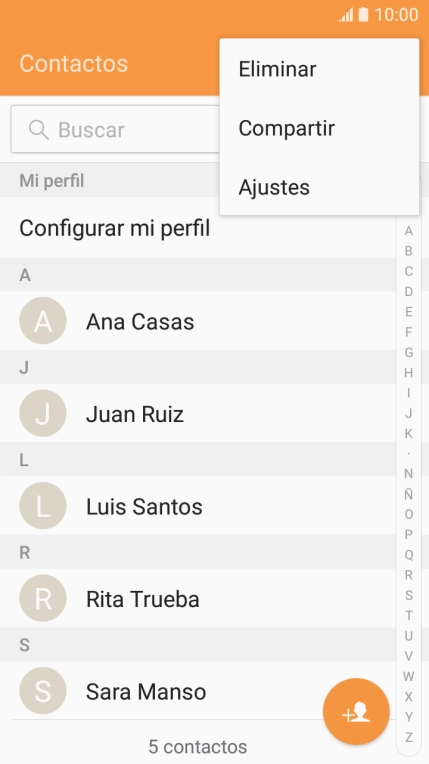Select Eliminar from the overflow menu
429x764 pixels.
tap(319, 69)
